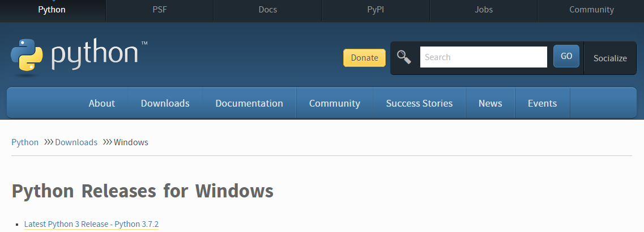This screenshot has width=644, height=232.
Task: Select the Community tab in top bar
Action: [x=591, y=10]
